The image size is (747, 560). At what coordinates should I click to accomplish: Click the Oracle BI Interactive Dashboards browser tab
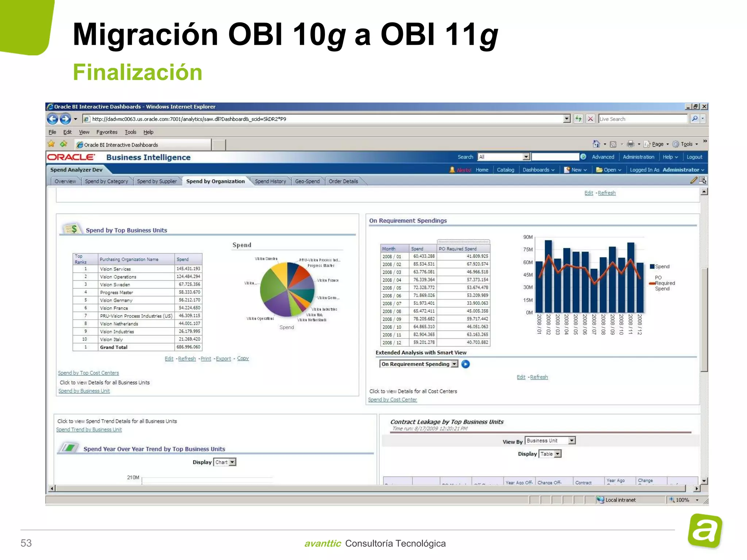[x=143, y=145]
